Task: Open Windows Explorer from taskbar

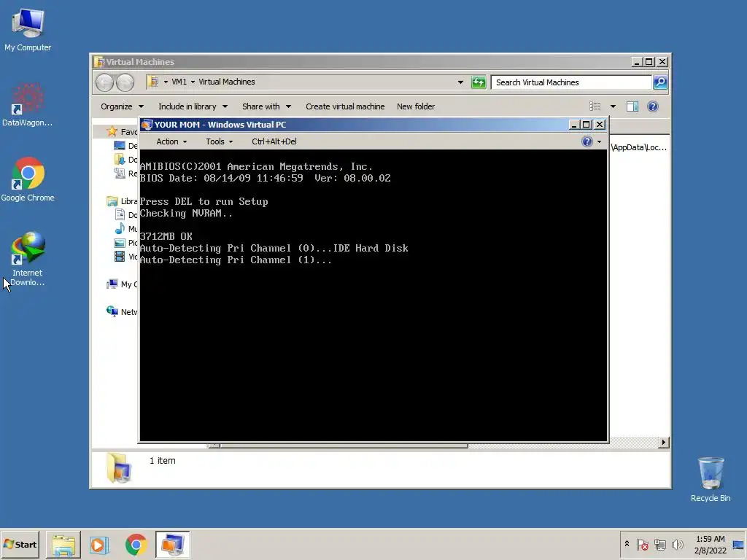Action: (63, 545)
